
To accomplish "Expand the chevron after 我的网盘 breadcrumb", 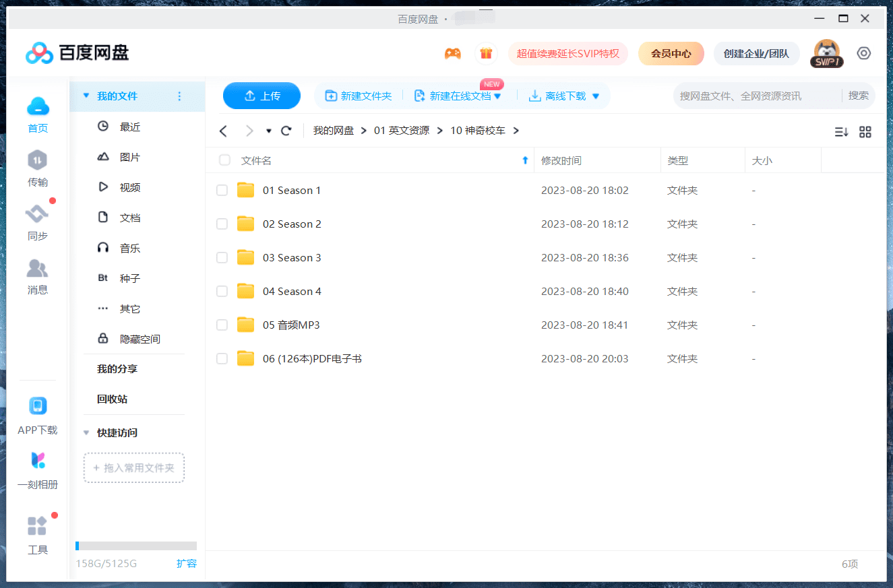I will click(x=364, y=131).
